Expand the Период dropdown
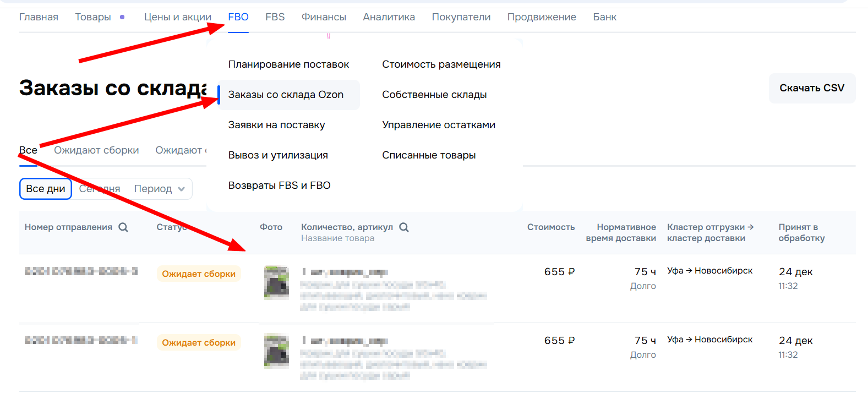 tap(160, 189)
